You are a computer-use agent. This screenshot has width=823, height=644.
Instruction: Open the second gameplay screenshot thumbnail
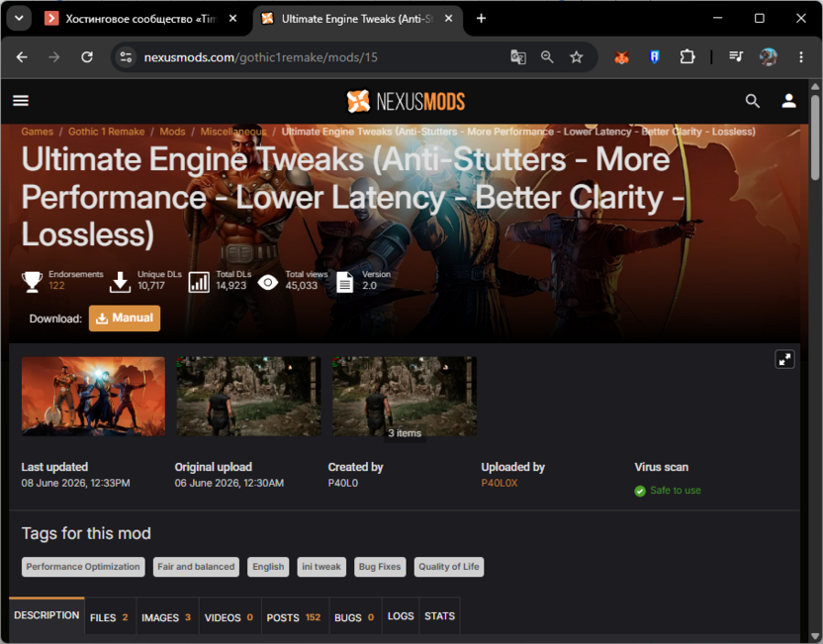tap(248, 397)
